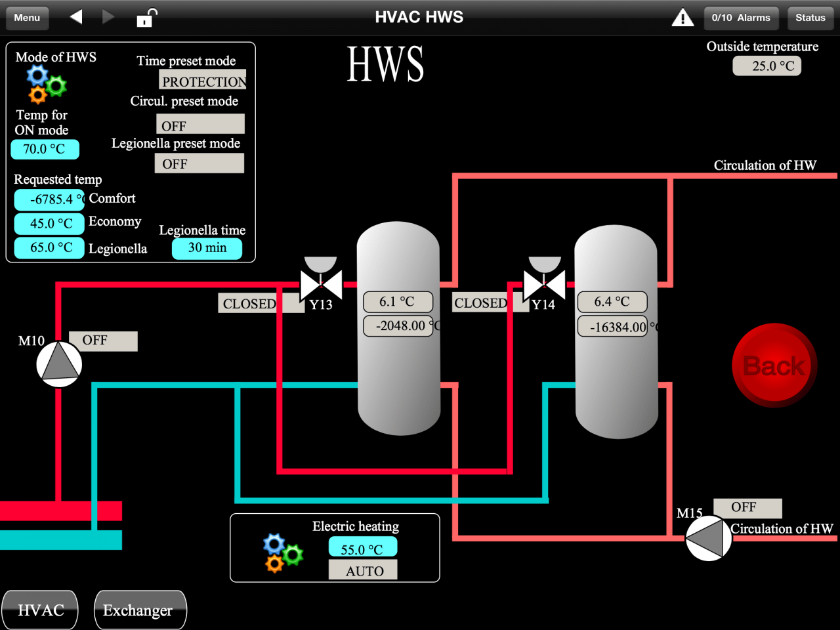
Task: Open Time preset mode PROTECTION selector
Action: (x=203, y=81)
